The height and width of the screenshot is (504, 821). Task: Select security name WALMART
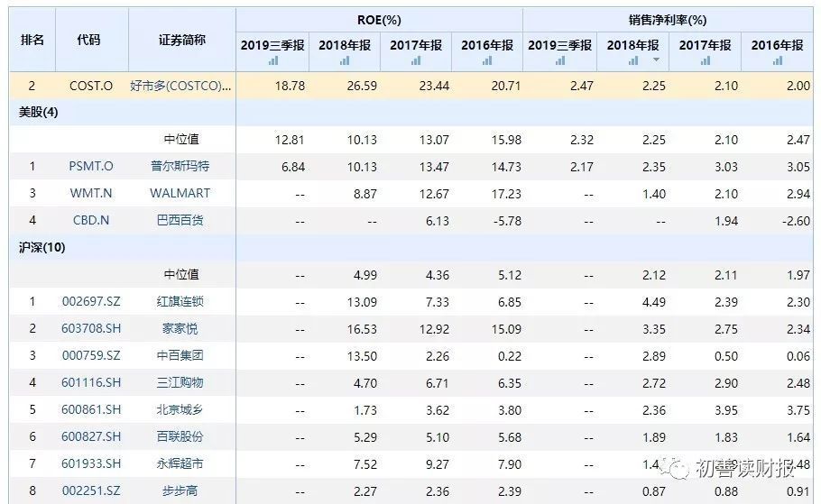pos(180,193)
